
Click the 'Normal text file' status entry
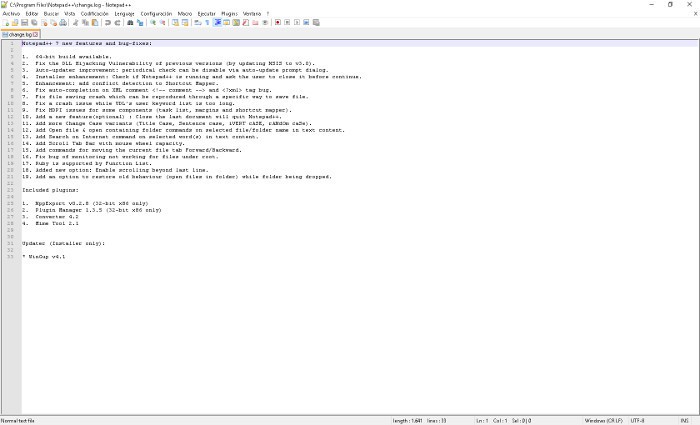[x=18, y=421]
